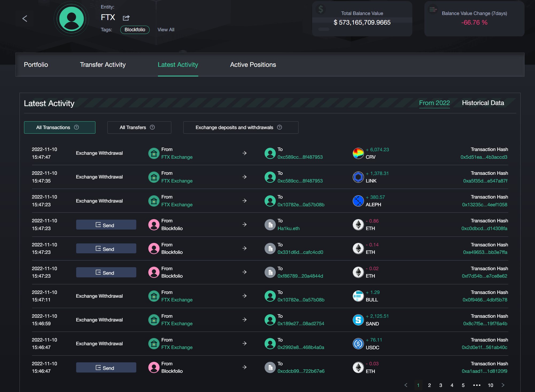Screen dimensions: 535x392
Task: Jump to page 10 of results
Action: click(490, 385)
